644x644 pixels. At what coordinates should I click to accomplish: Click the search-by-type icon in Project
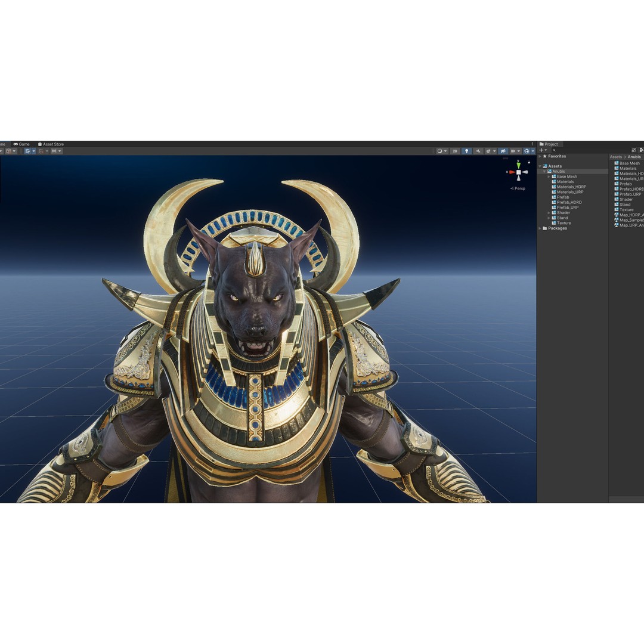click(x=634, y=150)
